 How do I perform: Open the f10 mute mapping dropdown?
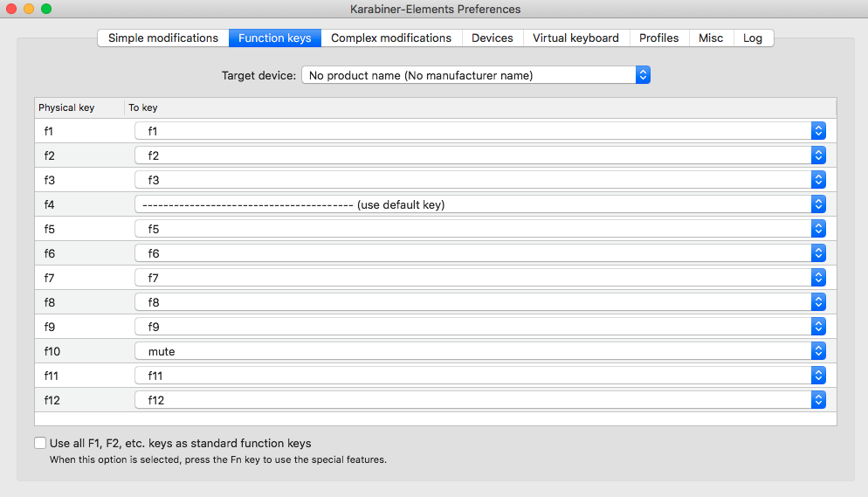click(x=480, y=351)
